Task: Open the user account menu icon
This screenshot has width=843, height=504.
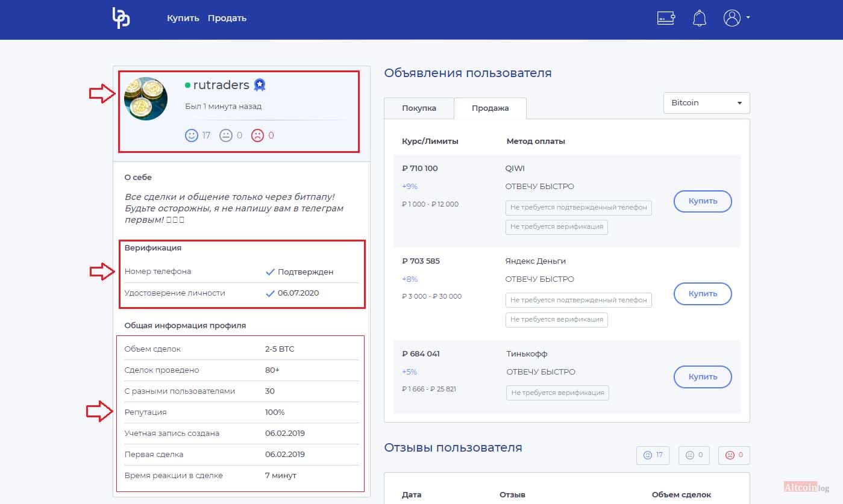Action: (x=732, y=18)
